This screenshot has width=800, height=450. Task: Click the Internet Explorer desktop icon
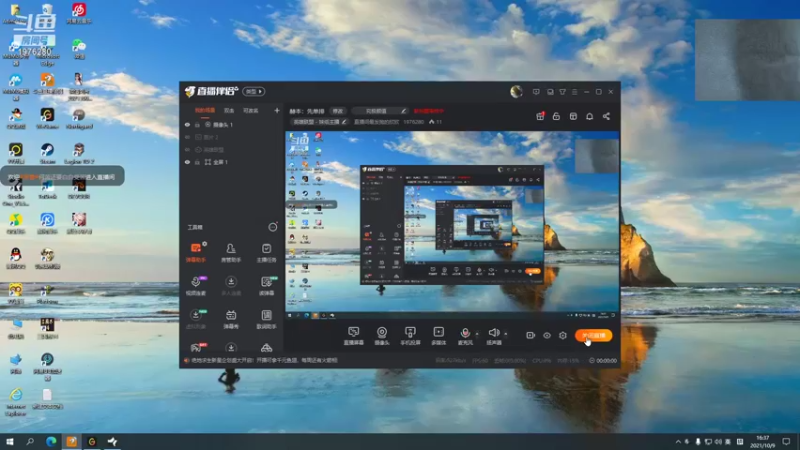click(16, 402)
